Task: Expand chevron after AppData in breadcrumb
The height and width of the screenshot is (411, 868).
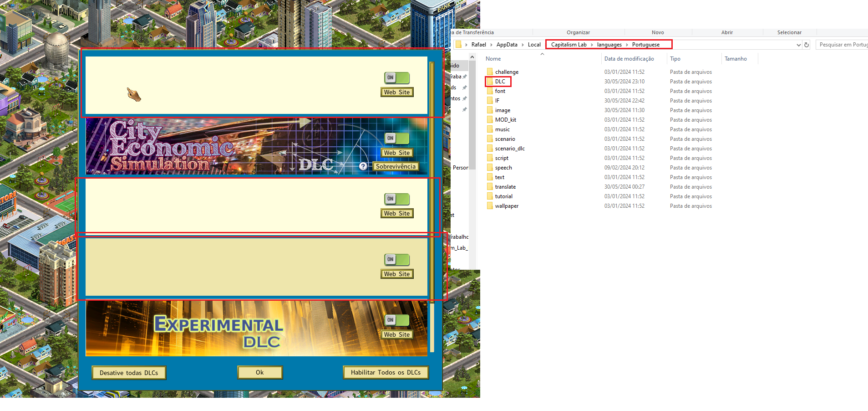Action: (x=523, y=45)
